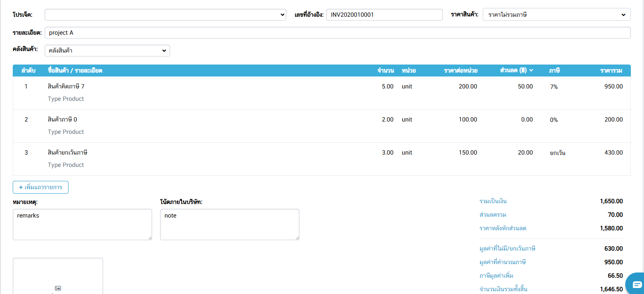Click the ยกเว้น tax value in row 3
Viewport: 644px width, 294px height.
click(x=558, y=153)
